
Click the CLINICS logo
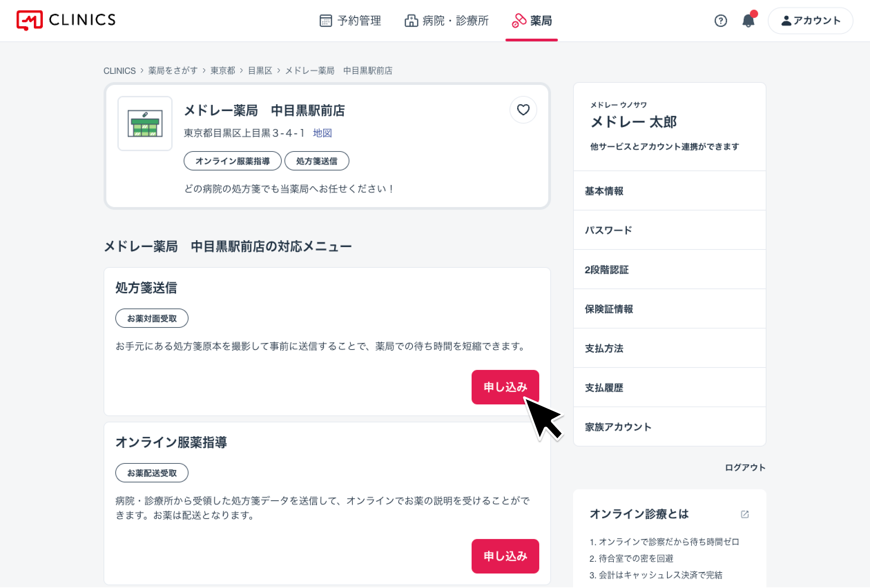[66, 20]
